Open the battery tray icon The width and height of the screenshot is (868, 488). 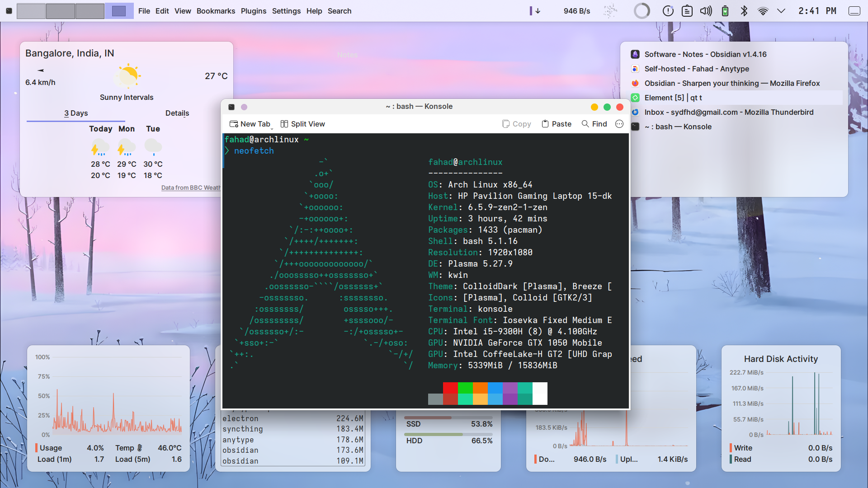725,11
